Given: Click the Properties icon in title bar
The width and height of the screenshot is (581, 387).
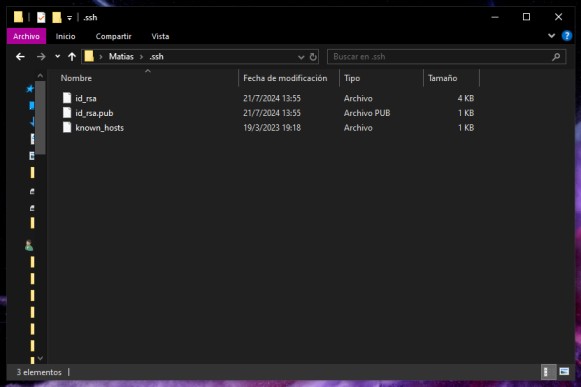Looking at the screenshot, I should coord(41,17).
